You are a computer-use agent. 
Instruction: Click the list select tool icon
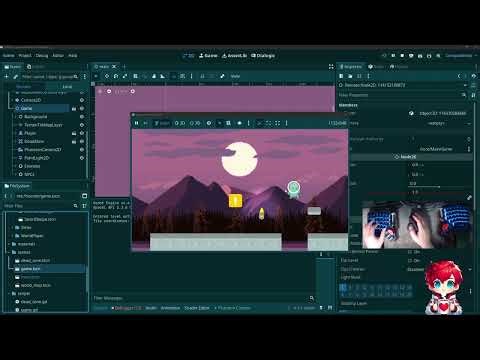[135, 76]
